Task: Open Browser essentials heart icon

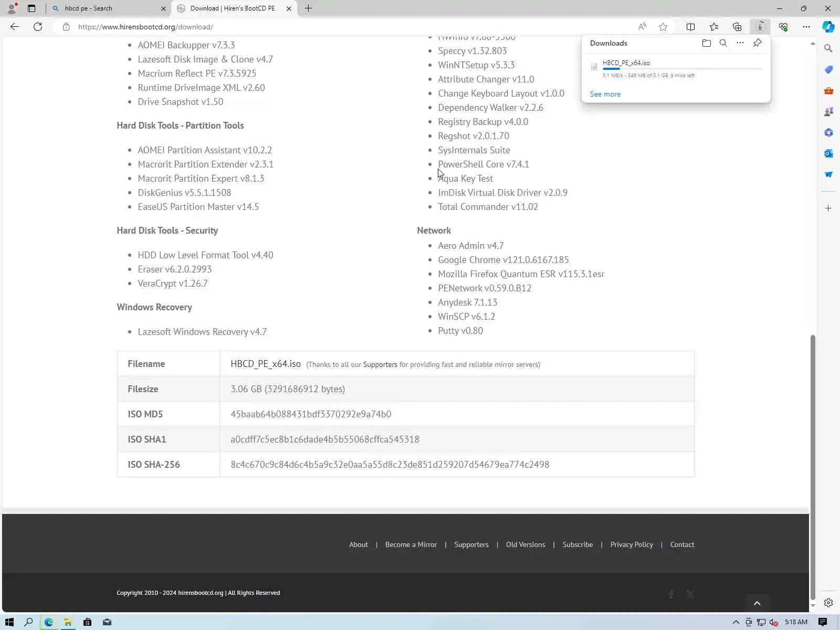Action: pyautogui.click(x=783, y=27)
